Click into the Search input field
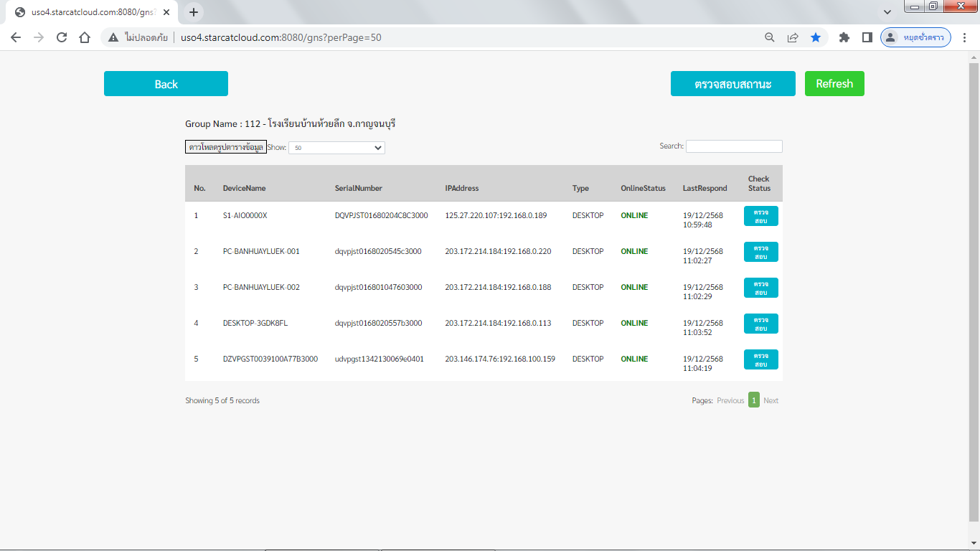980x551 pixels. click(x=733, y=146)
